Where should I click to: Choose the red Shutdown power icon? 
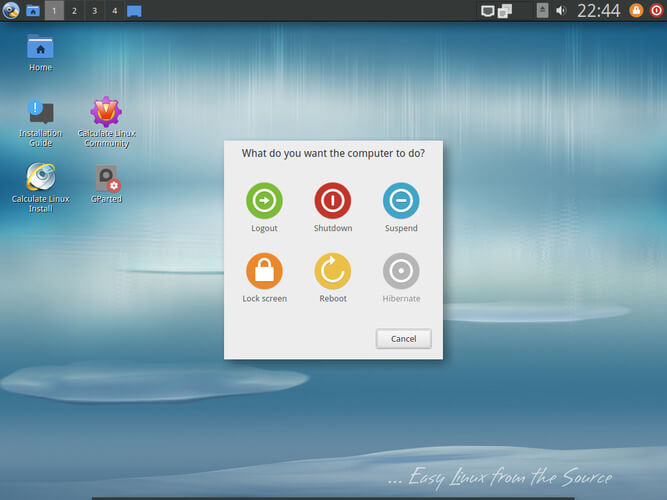coord(333,200)
